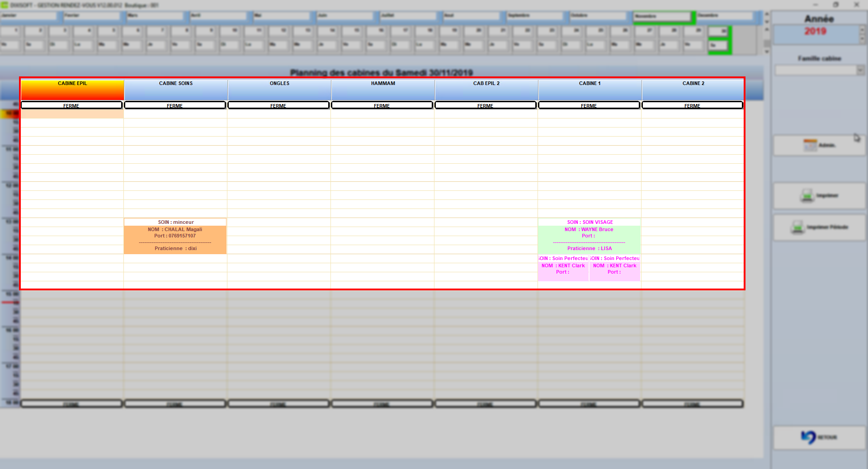Click the calendar strip vertical scrollbar thumb
The image size is (868, 469).
point(767,43)
